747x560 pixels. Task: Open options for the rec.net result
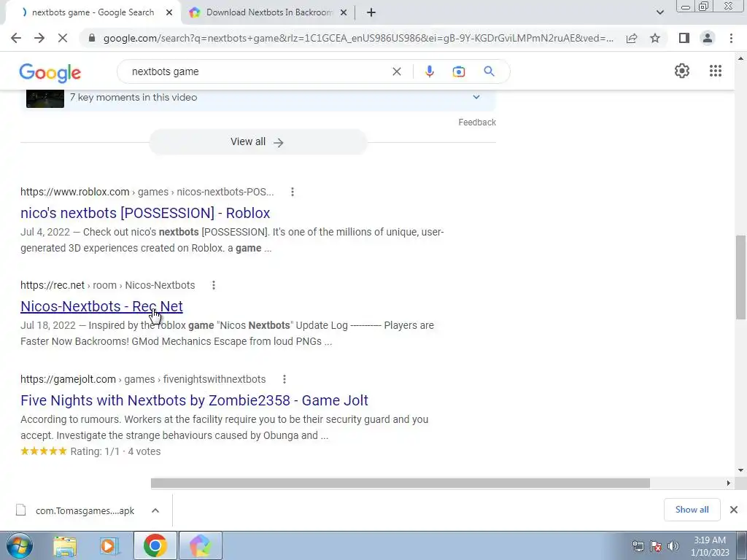[x=214, y=285]
